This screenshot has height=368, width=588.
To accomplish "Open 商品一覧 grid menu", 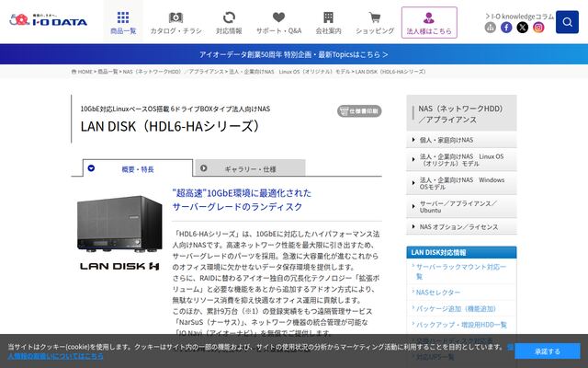I will (x=123, y=22).
